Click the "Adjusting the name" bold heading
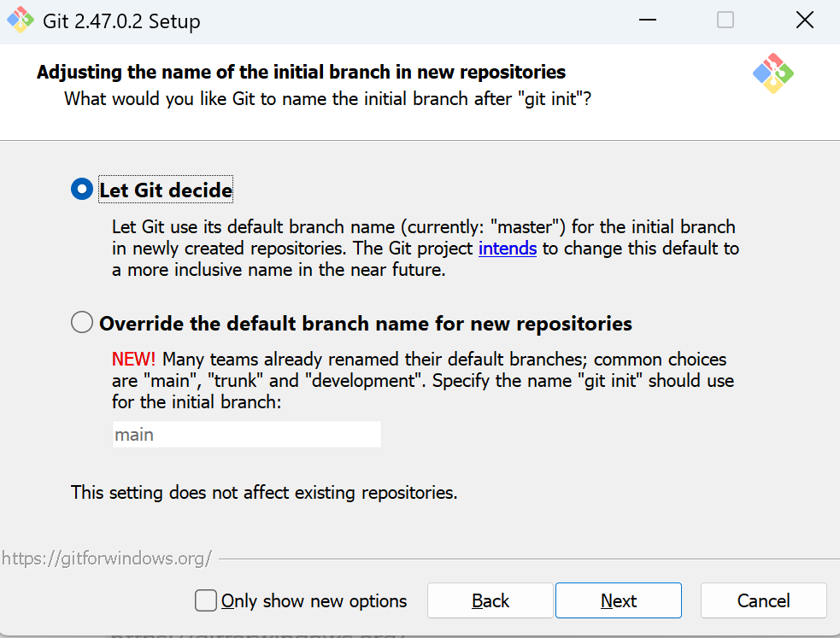 (x=301, y=72)
